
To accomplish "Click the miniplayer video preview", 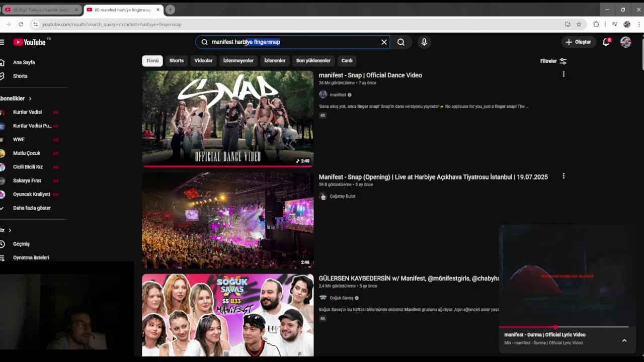I will pos(568,276).
